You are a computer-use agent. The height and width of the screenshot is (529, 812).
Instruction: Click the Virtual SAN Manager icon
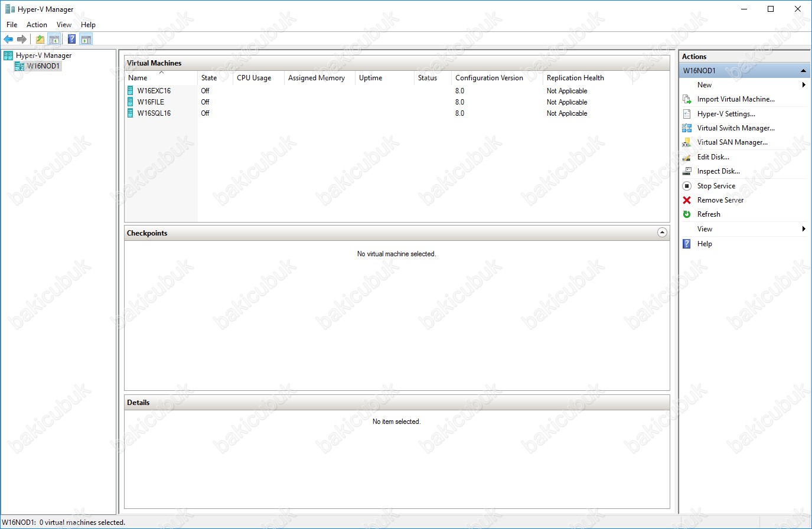(687, 142)
